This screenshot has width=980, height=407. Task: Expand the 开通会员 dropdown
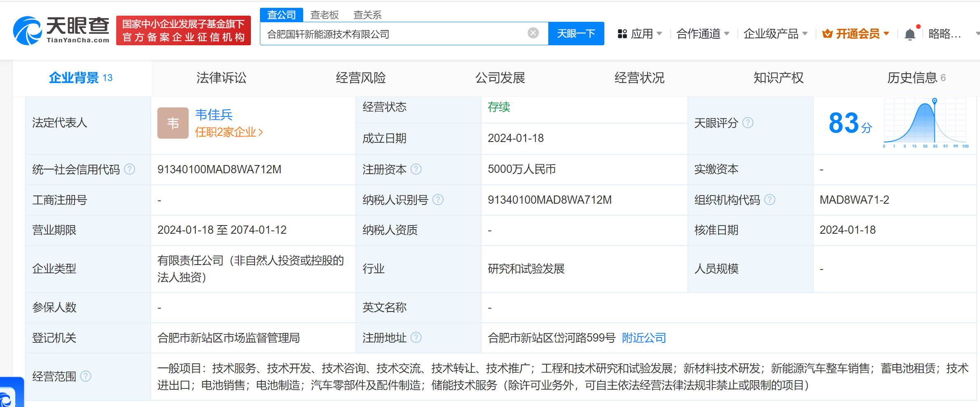click(x=862, y=34)
